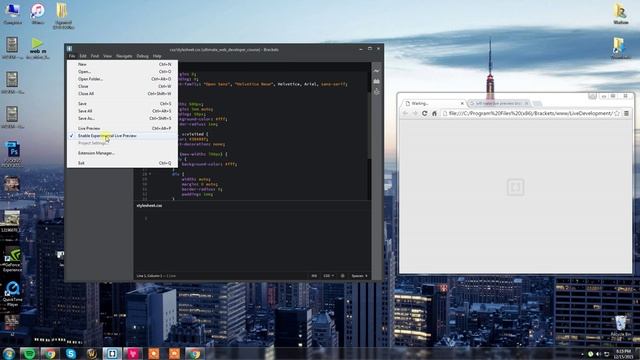Click Chrome address bar URL
This screenshot has width=640, height=360.
click(530, 113)
